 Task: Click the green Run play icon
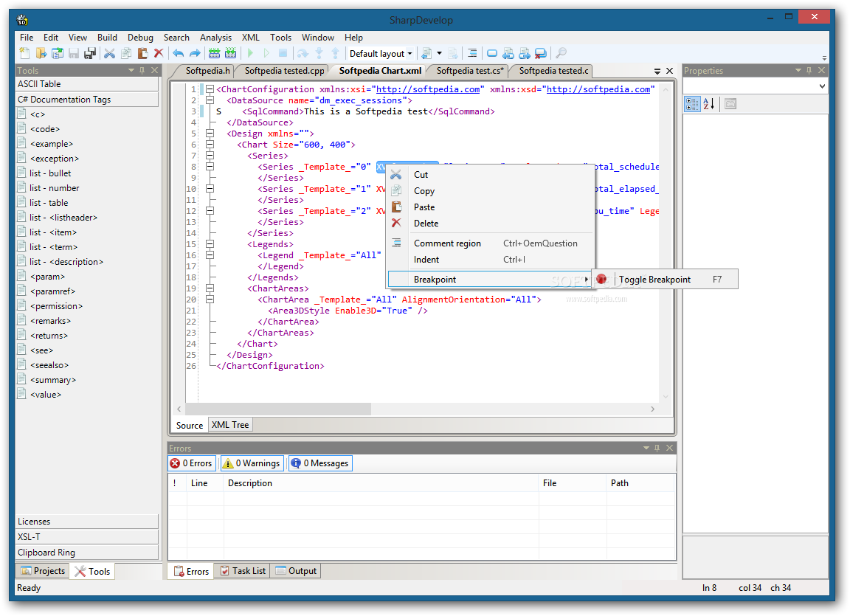point(250,53)
